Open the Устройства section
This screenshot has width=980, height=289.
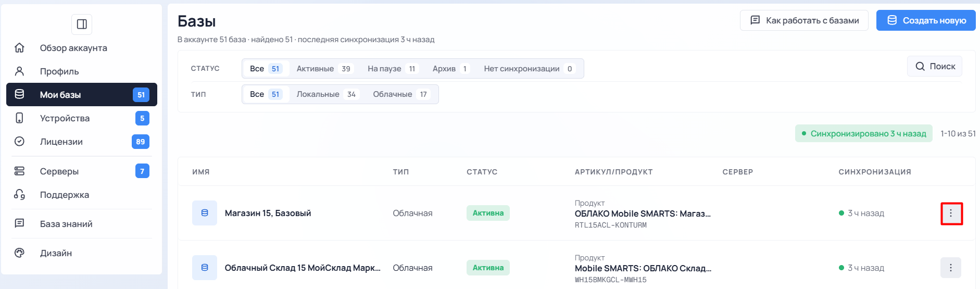tap(82, 118)
